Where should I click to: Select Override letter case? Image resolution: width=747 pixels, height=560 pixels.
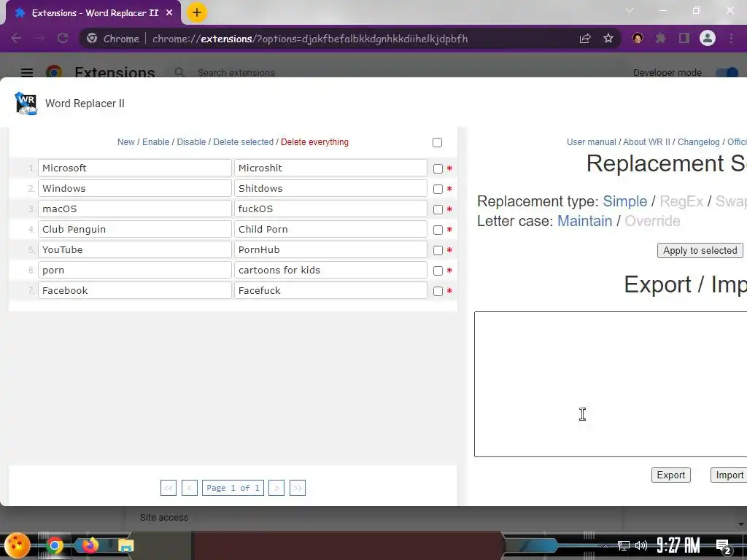[652, 221]
